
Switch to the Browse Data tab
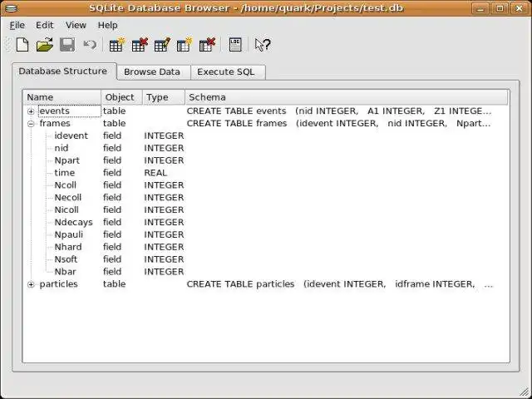pos(152,72)
